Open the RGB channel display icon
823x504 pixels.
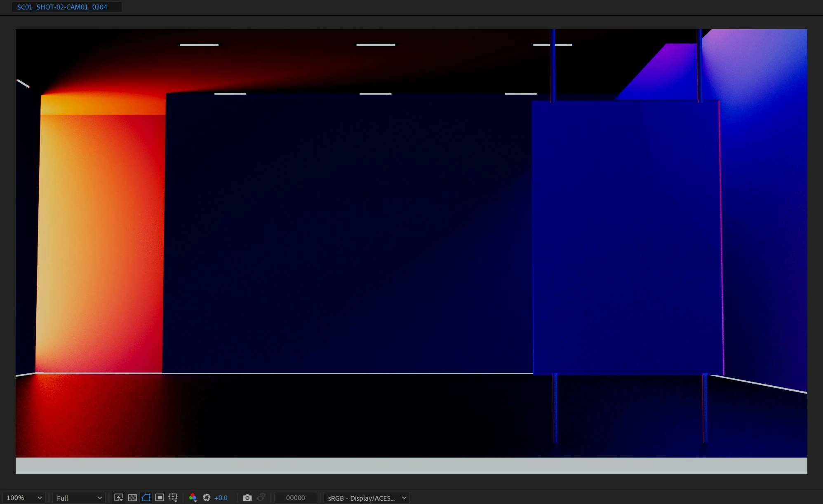[x=193, y=498]
